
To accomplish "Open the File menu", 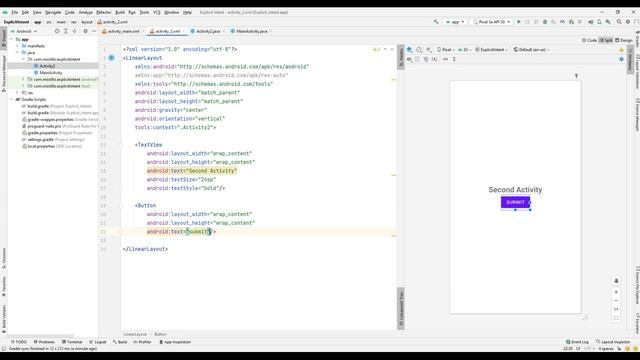I will (x=15, y=12).
